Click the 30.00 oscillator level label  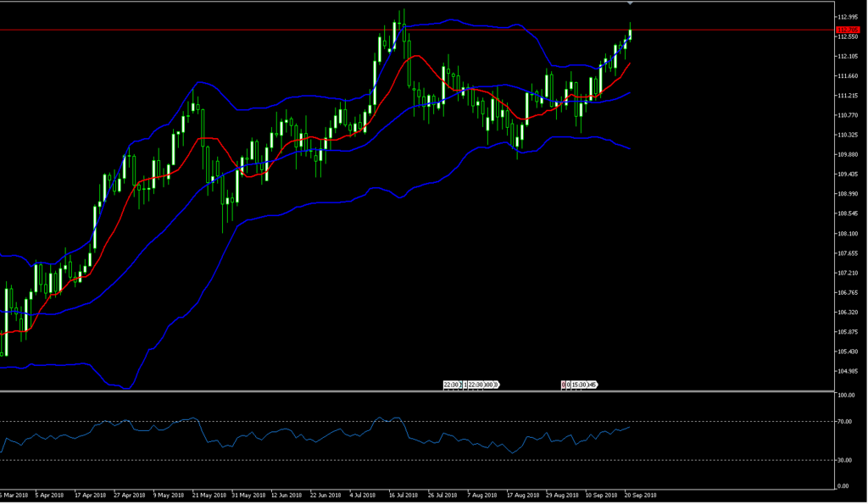click(845, 460)
